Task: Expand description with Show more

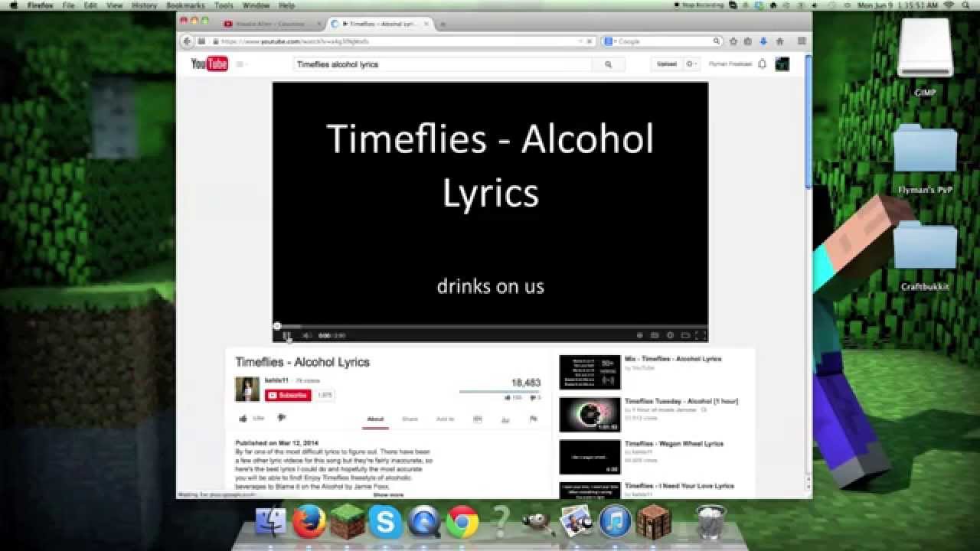Action: point(388,494)
